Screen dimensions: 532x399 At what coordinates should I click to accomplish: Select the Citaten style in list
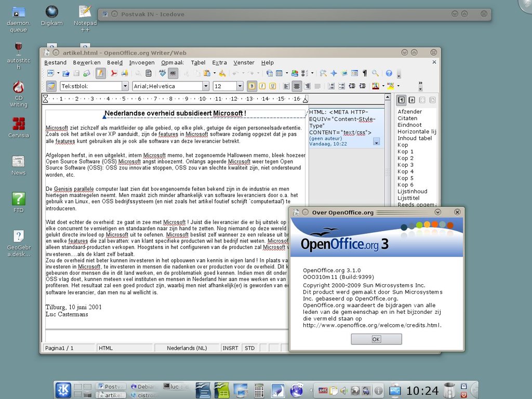[x=407, y=118]
